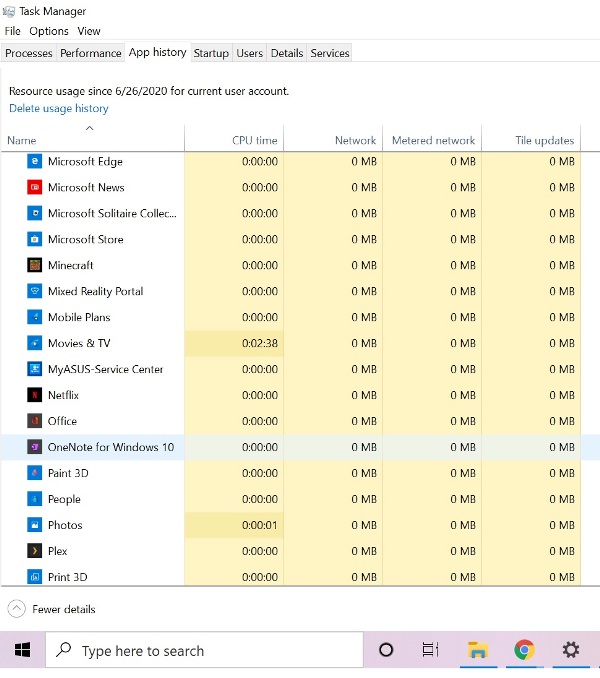Select the OneNote for Windows 10 name
This screenshot has height=678, width=600.
pyautogui.click(x=111, y=447)
